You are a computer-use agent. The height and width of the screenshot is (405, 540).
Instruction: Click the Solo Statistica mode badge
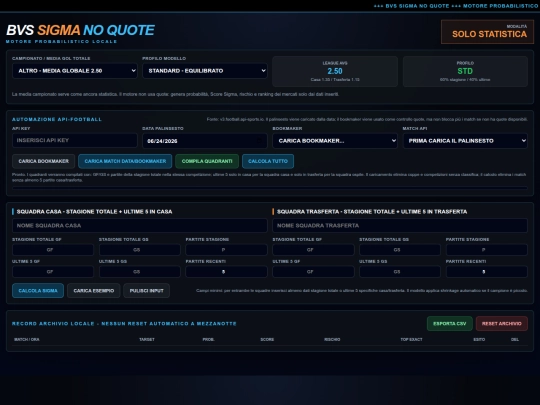click(488, 32)
